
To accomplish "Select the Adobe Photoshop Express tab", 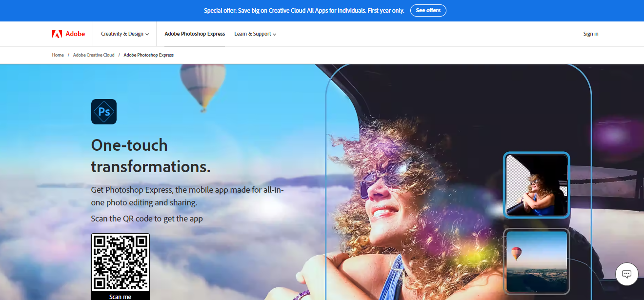I will (x=195, y=34).
